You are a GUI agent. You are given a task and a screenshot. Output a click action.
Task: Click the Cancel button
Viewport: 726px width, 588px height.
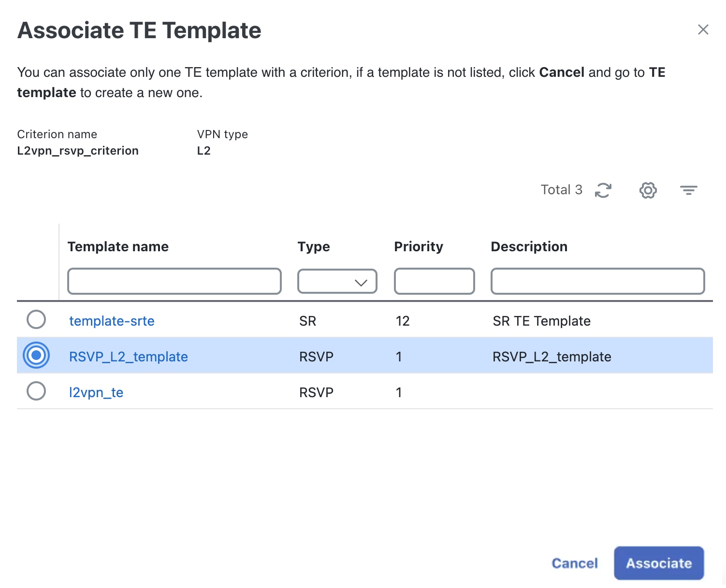pyautogui.click(x=574, y=563)
